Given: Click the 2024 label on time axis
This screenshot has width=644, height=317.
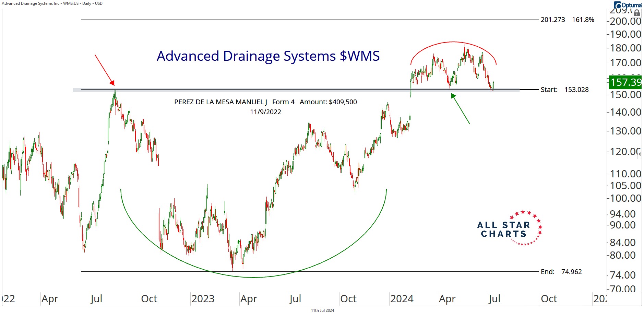Looking at the screenshot, I should (x=402, y=299).
